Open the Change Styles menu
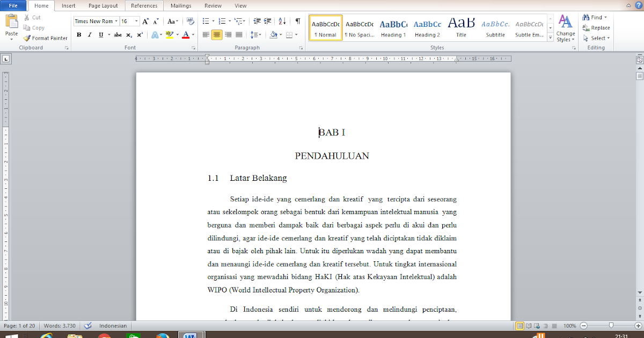Viewport: 644px width, 338px height. click(x=565, y=31)
